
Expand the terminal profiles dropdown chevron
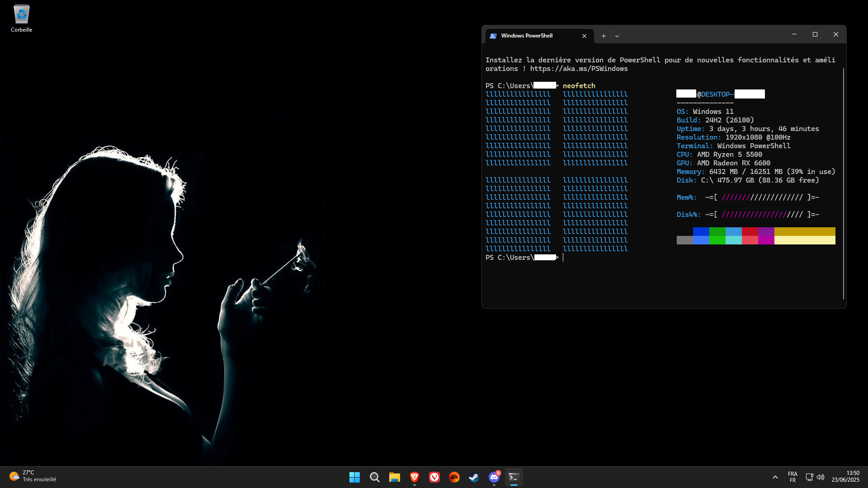click(617, 36)
